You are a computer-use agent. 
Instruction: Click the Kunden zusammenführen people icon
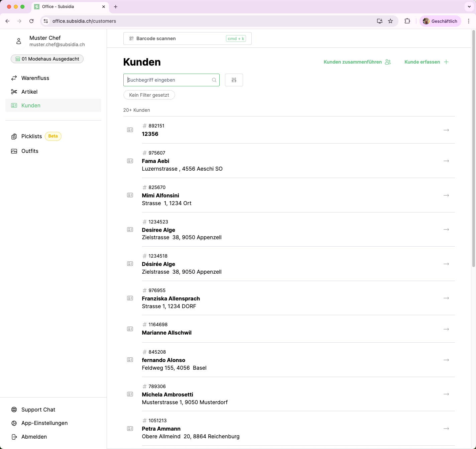(x=388, y=62)
